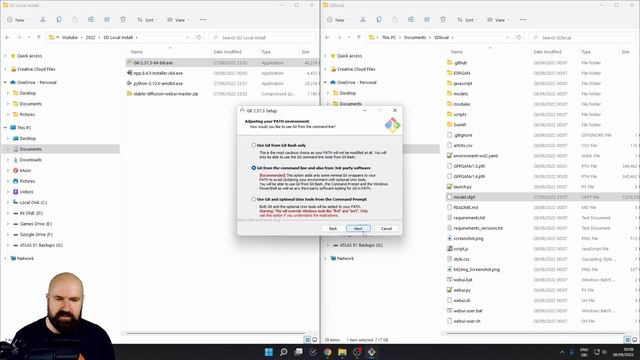Click the Name column header in SDlocal window
The width and height of the screenshot is (640, 360).
pyautogui.click(x=457, y=52)
